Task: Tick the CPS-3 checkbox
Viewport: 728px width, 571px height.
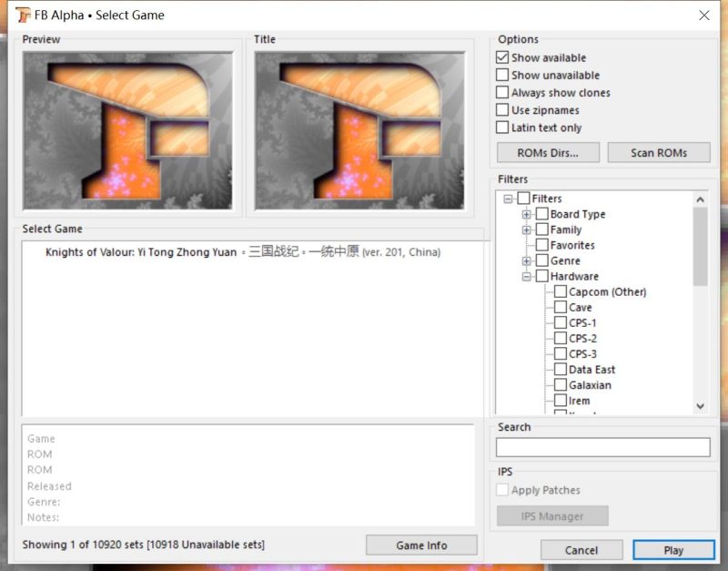Action: [x=561, y=354]
